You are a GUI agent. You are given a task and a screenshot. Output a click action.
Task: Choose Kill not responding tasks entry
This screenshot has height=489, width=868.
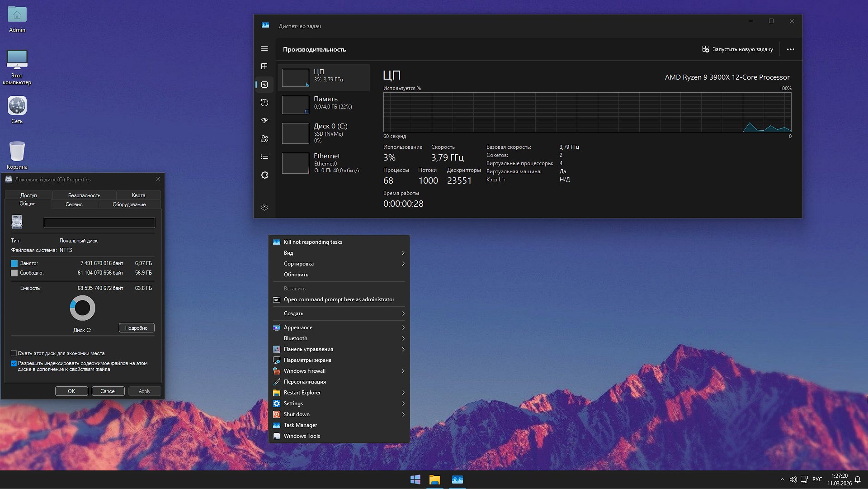tap(339, 242)
